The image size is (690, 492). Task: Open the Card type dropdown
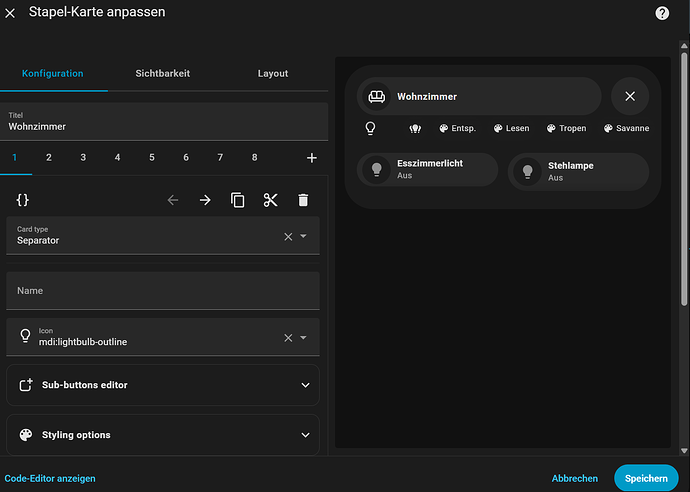click(303, 236)
